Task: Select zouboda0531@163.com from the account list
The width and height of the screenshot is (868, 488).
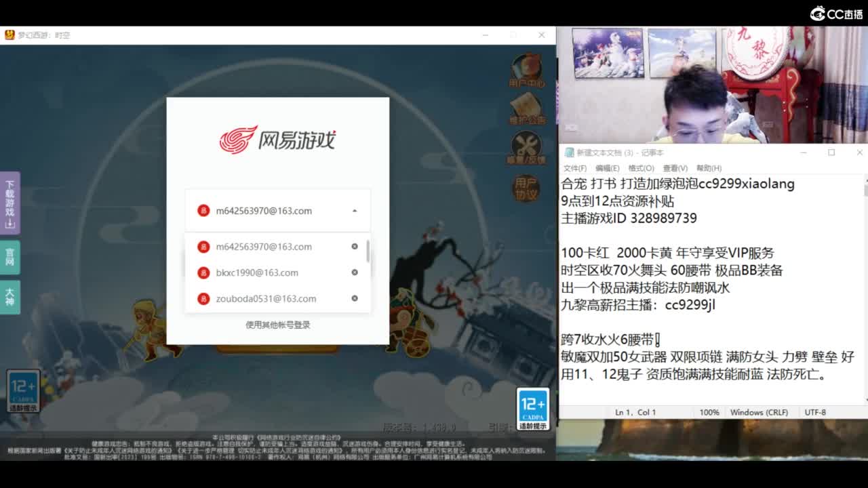Action: 266,298
